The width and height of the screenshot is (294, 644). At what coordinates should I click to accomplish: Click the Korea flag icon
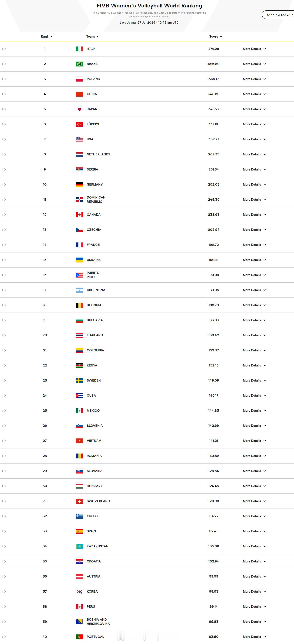pyautogui.click(x=80, y=592)
